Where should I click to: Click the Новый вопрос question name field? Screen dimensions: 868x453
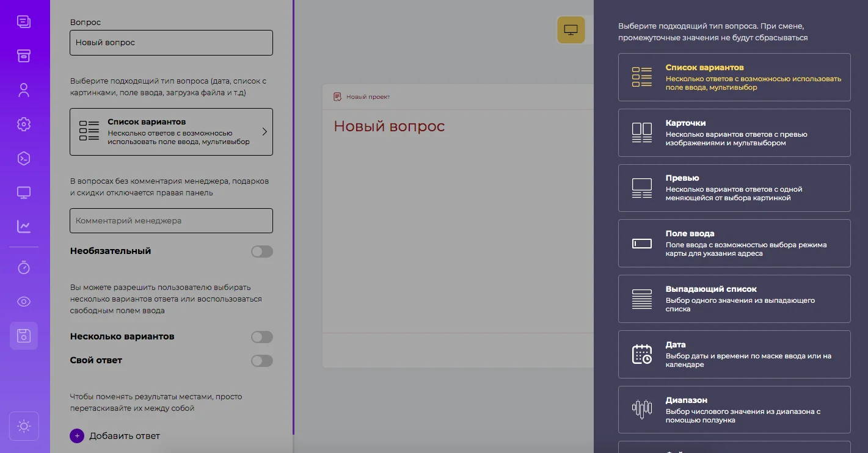click(x=171, y=43)
